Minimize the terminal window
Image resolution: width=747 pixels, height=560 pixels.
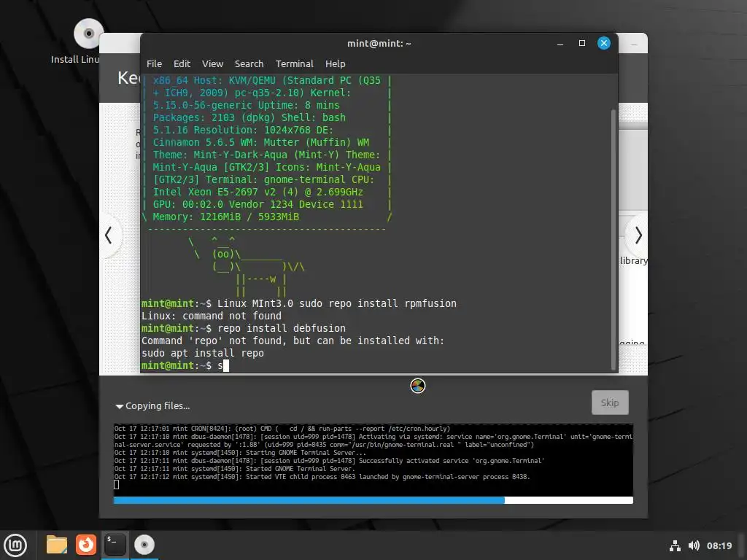pos(560,43)
